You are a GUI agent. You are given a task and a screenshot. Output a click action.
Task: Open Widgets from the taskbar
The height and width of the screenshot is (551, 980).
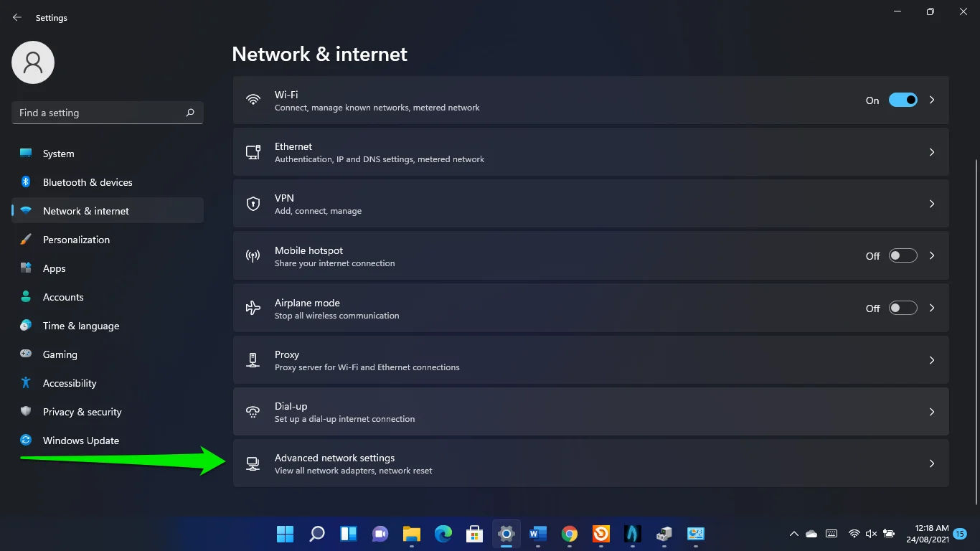[349, 534]
